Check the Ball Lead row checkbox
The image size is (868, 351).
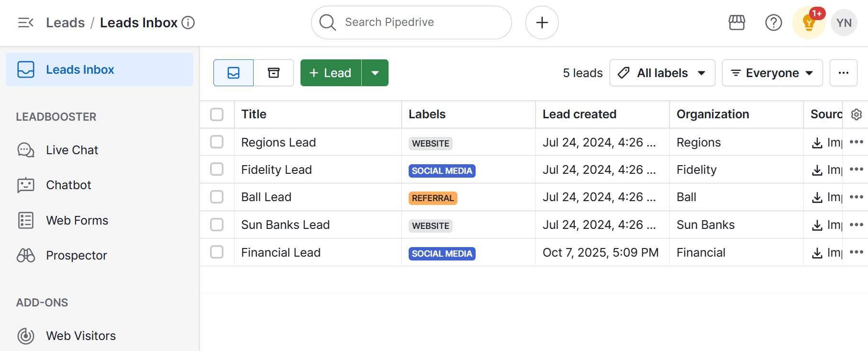tap(217, 197)
